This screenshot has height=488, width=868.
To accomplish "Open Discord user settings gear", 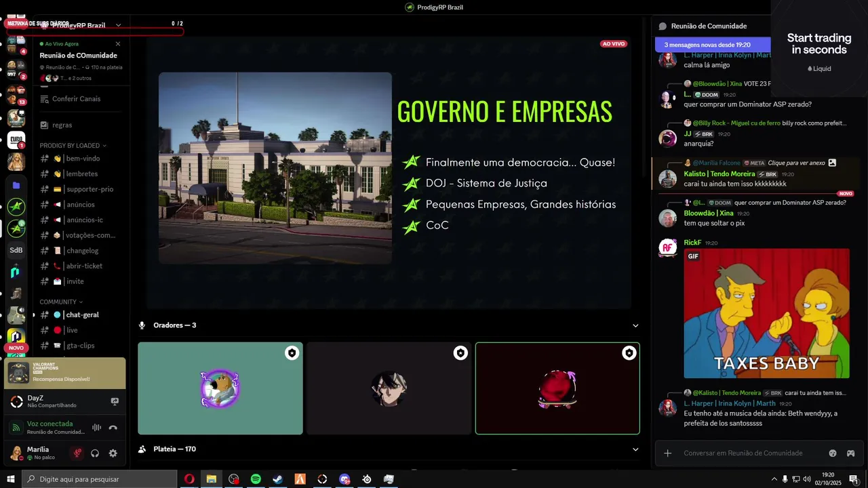I will [x=113, y=453].
